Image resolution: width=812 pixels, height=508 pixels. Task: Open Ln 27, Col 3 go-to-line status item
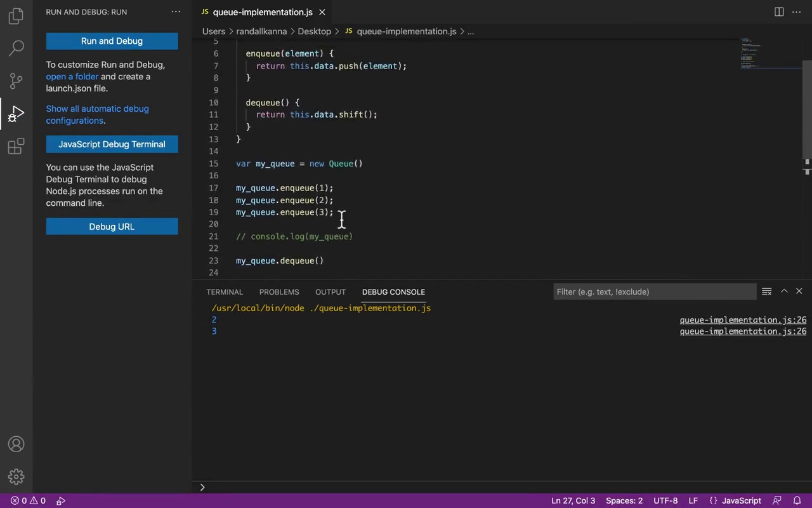click(x=573, y=500)
